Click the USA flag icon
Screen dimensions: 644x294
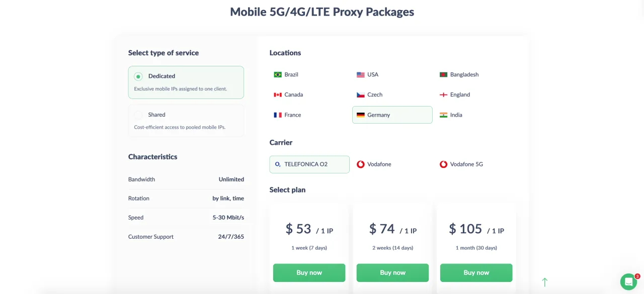(361, 74)
